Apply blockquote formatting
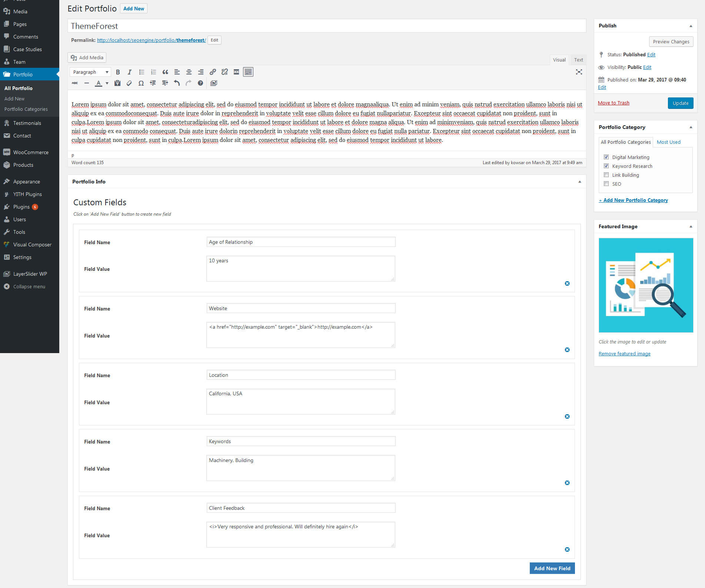This screenshot has height=588, width=705. [x=165, y=72]
